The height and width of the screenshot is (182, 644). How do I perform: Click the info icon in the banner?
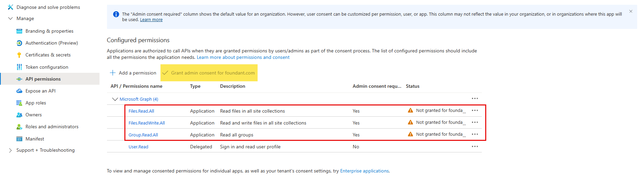[x=116, y=14]
